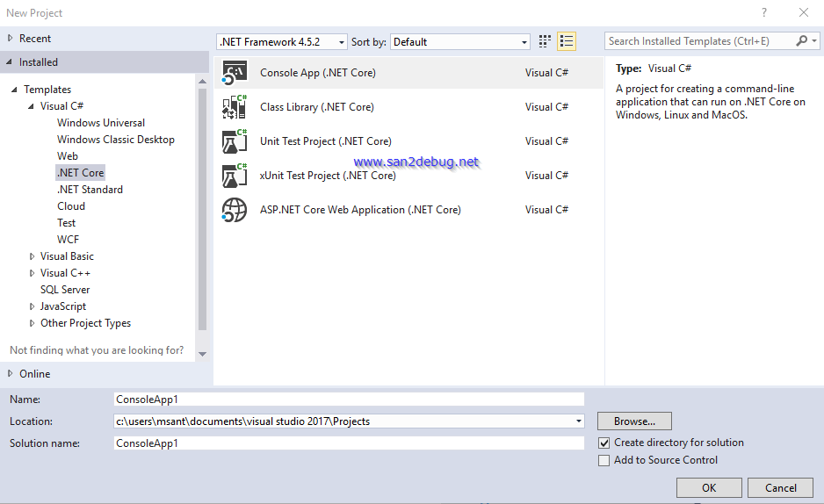This screenshot has width=824, height=504.
Task: Click the Class Library (.NET Core) template icon
Action: pyautogui.click(x=235, y=106)
